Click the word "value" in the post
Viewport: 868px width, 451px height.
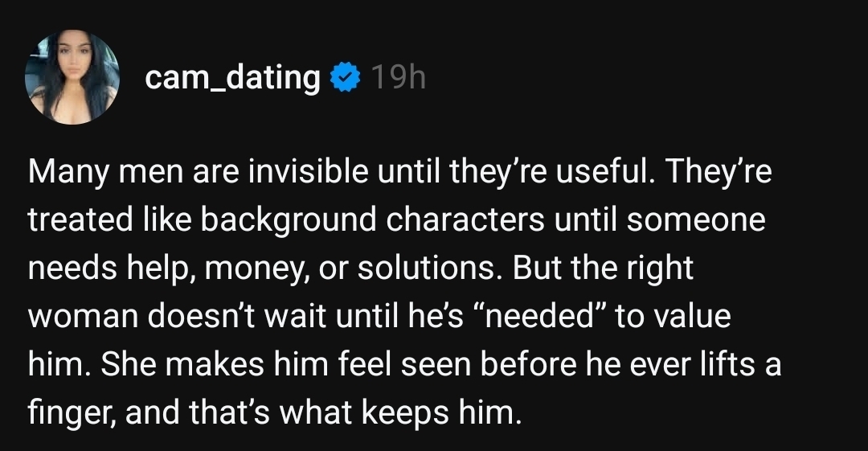point(692,317)
